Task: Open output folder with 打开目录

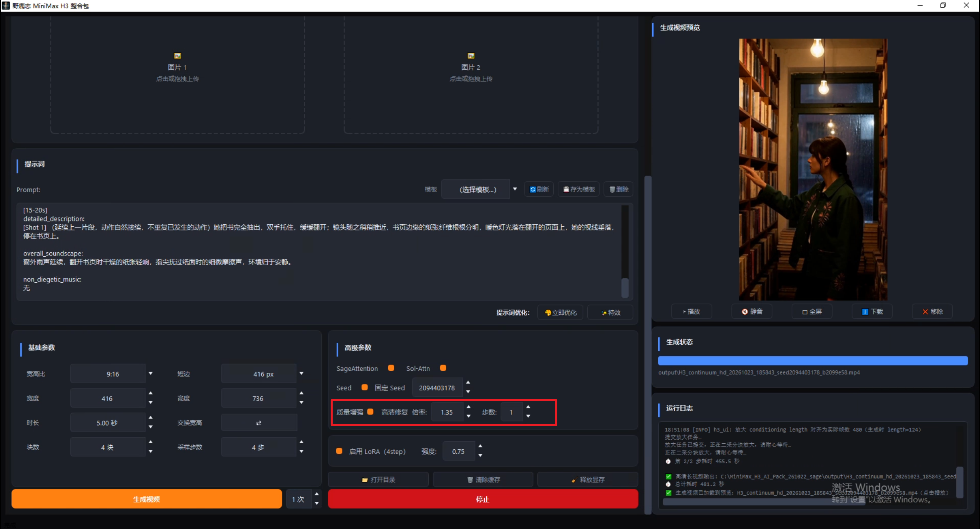Action: click(x=378, y=479)
